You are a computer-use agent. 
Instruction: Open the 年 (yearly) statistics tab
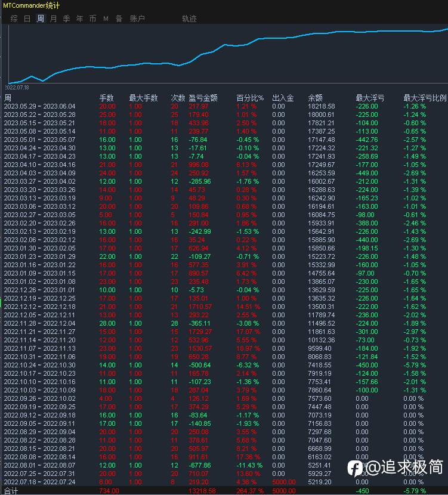pos(80,18)
